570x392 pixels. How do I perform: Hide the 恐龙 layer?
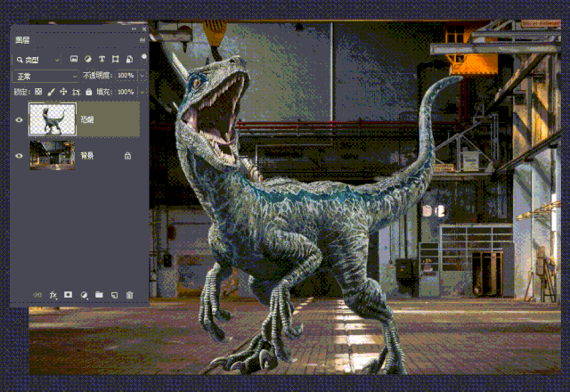click(x=19, y=119)
